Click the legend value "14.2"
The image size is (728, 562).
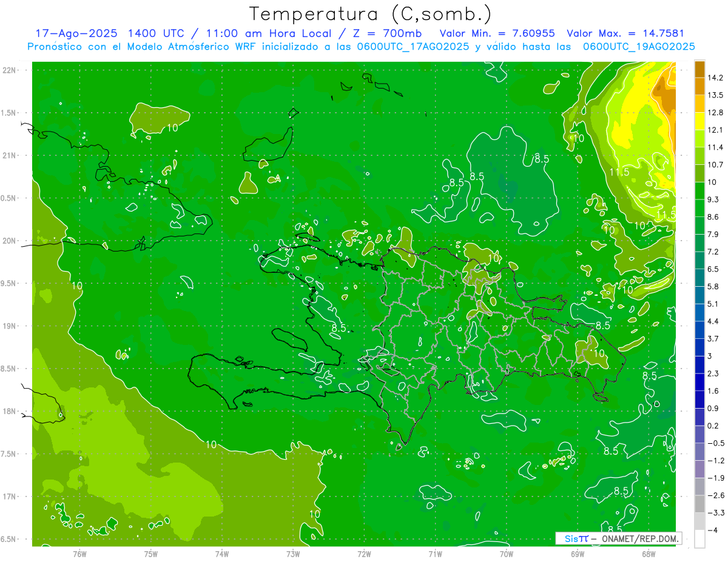[716, 78]
